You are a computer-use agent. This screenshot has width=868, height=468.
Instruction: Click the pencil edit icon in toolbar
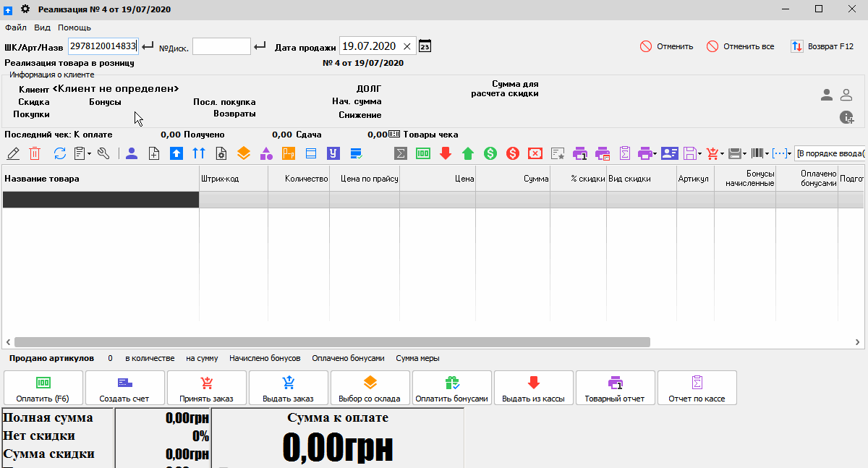click(12, 153)
